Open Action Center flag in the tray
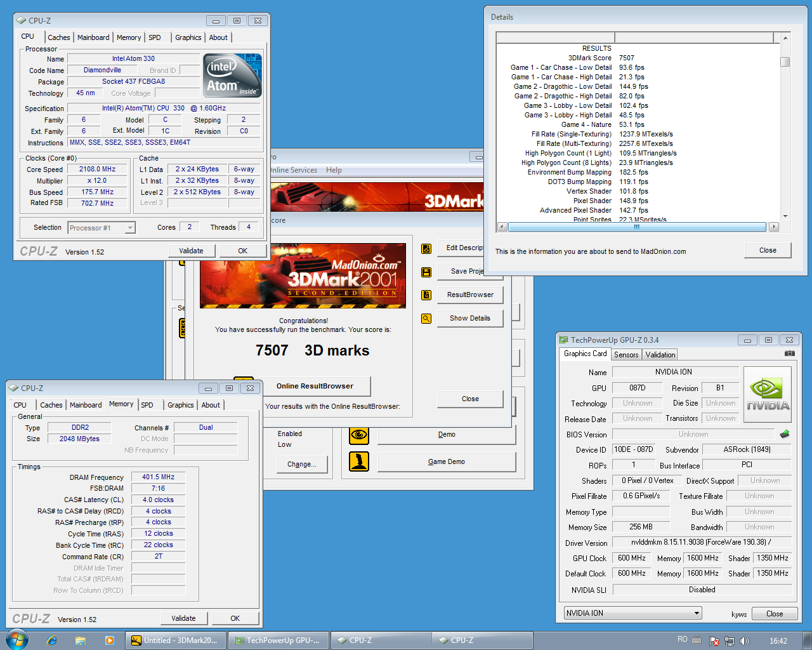The width and height of the screenshot is (812, 650). (x=714, y=640)
